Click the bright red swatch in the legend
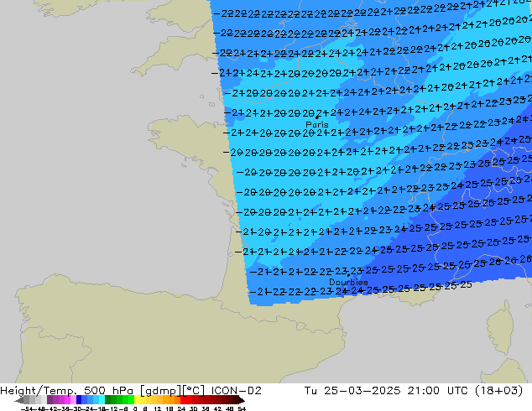 (183, 400)
